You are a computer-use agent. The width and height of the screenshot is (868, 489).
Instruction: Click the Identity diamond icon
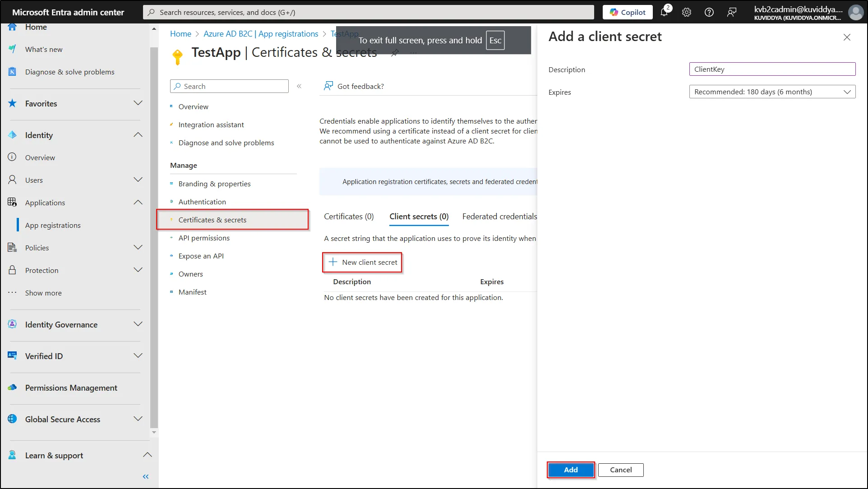click(x=13, y=135)
